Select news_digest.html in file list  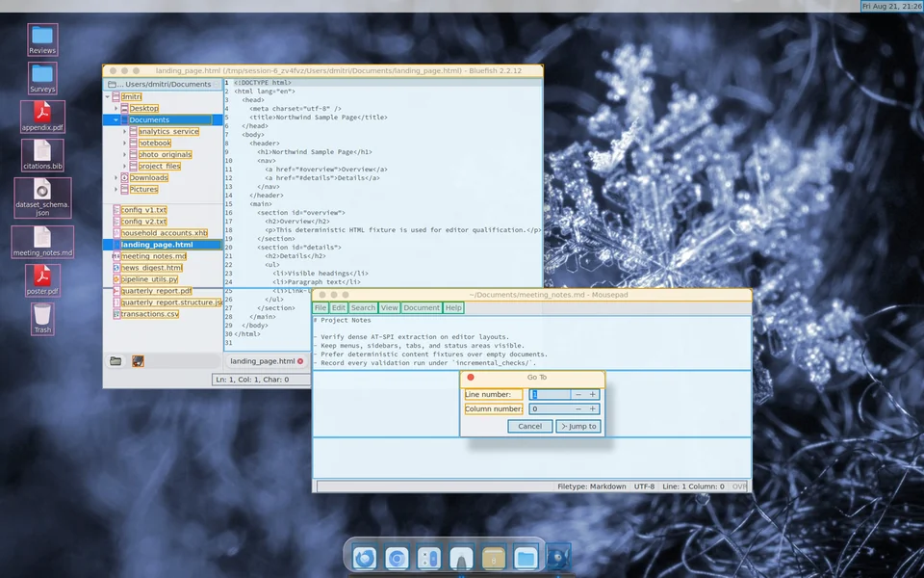pos(151,268)
